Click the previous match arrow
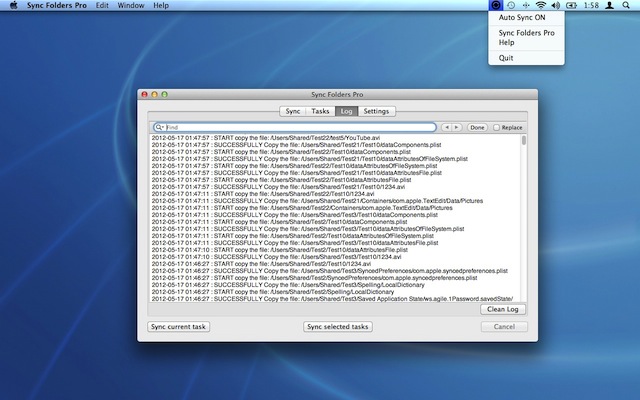Screen dimensions: 640x400 coord(446,128)
